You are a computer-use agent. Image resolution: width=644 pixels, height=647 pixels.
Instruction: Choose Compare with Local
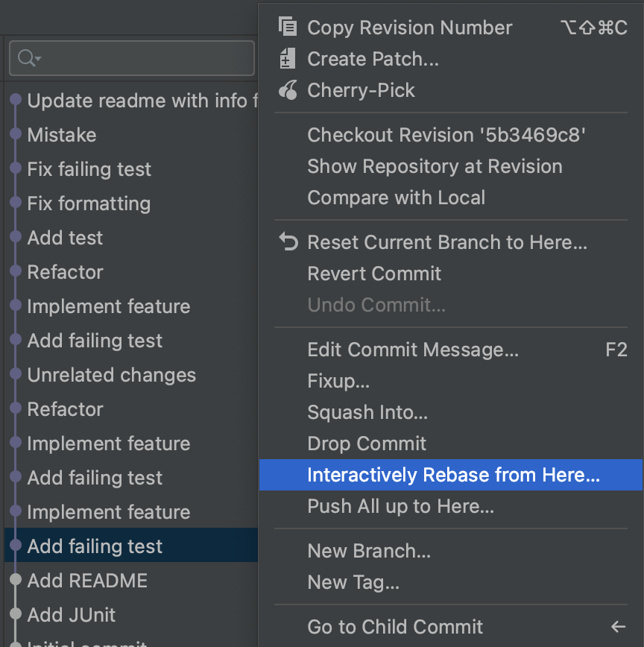click(396, 198)
